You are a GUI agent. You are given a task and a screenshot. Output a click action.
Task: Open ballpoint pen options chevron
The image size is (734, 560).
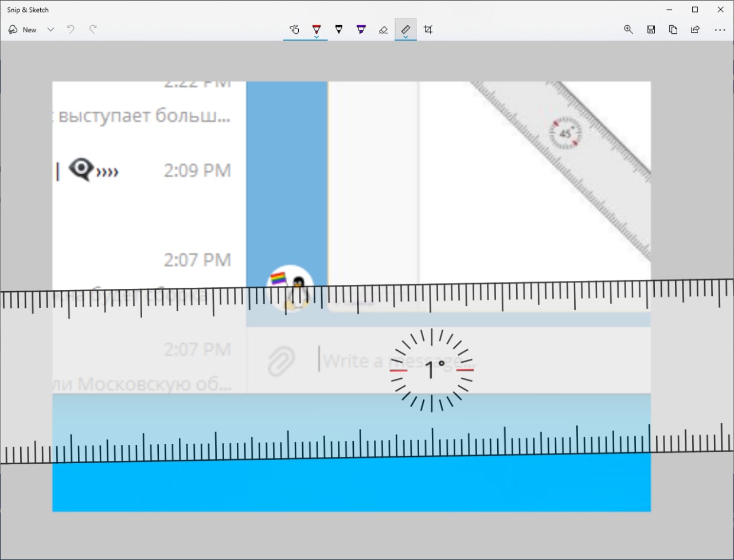[x=316, y=37]
